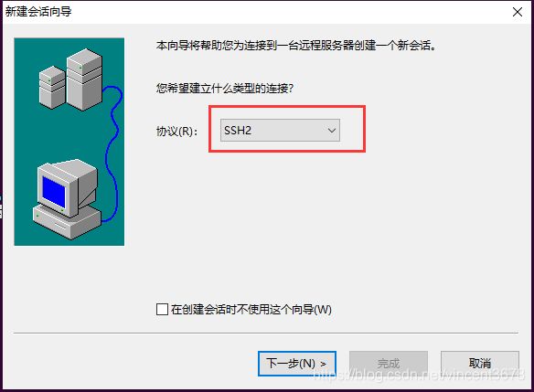The width and height of the screenshot is (534, 392).
Task: Click the 协议(R): field label
Action: coord(176,131)
